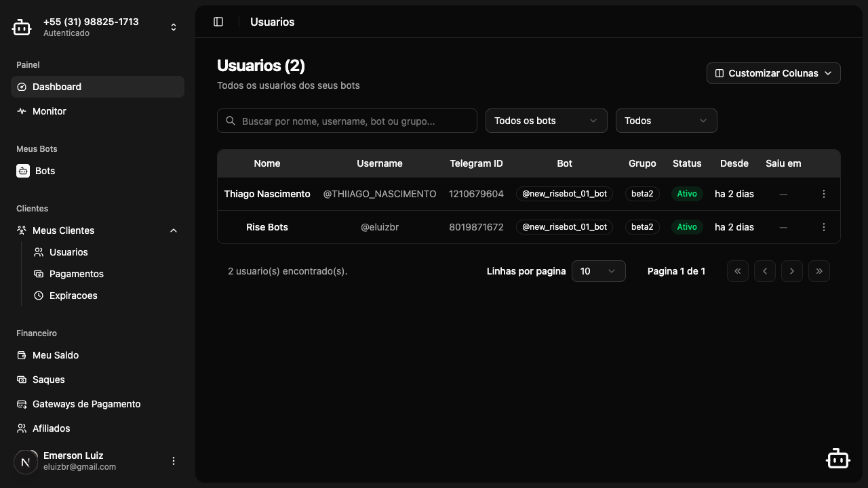Click the Meus Clientes people icon
868x488 pixels.
(22, 230)
